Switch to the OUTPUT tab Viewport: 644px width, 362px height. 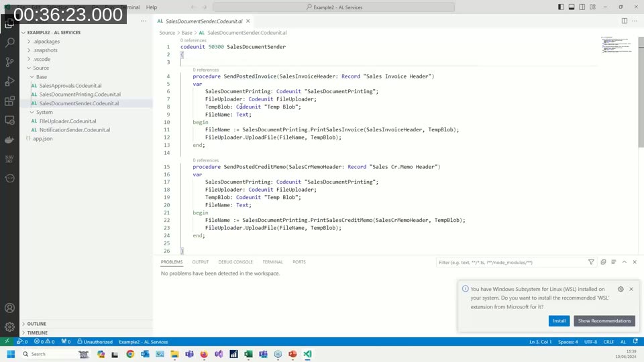tap(201, 262)
